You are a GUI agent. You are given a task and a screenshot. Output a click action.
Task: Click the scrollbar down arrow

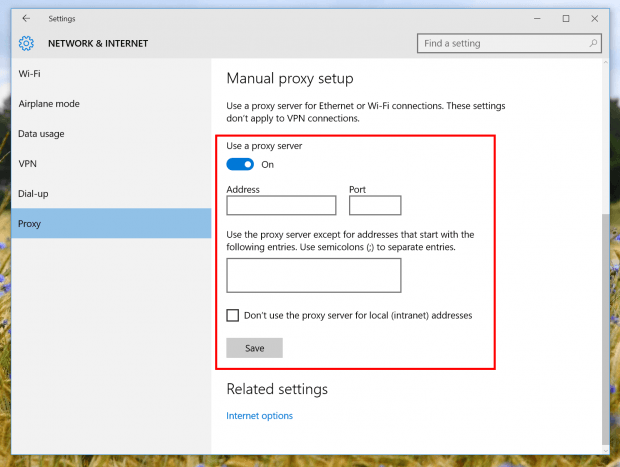[x=605, y=450]
